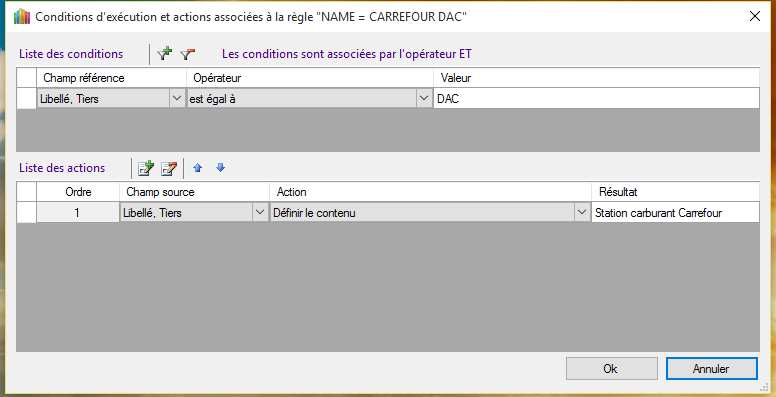
Task: Click the Ordre cell showing 1
Action: click(x=78, y=213)
